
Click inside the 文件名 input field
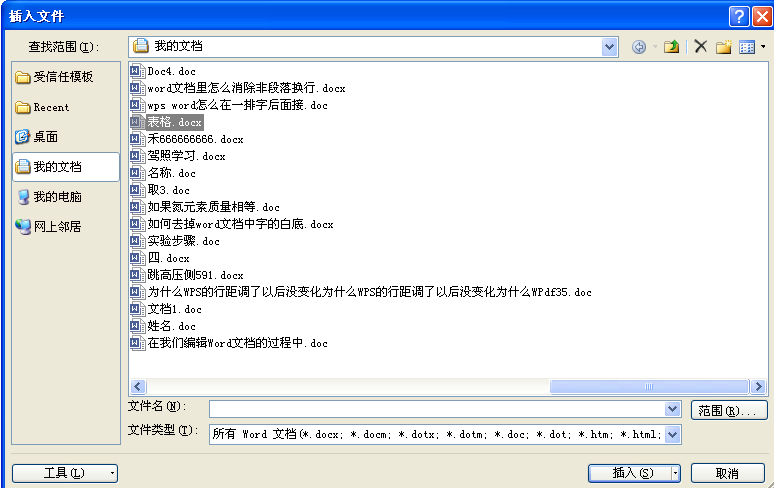437,409
